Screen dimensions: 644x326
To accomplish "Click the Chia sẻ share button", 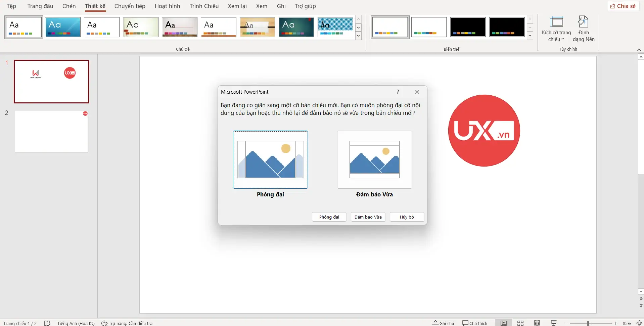I will click(x=623, y=6).
